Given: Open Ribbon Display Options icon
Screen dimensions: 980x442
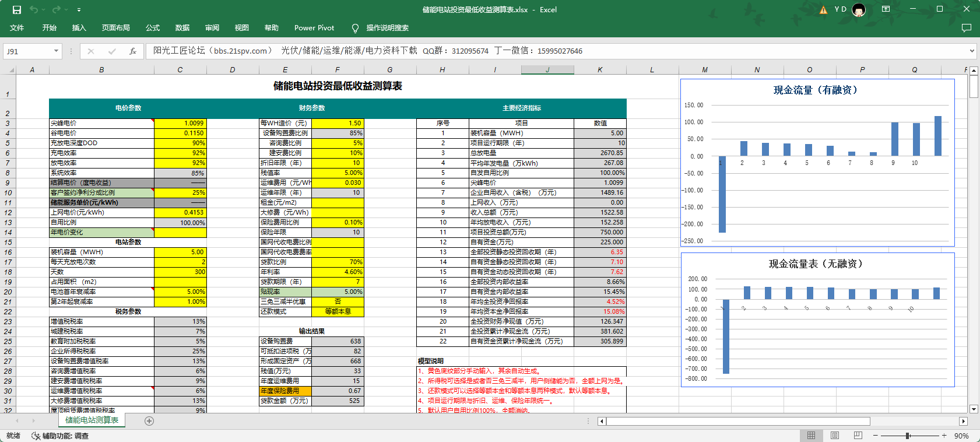Looking at the screenshot, I should pos(886,9).
